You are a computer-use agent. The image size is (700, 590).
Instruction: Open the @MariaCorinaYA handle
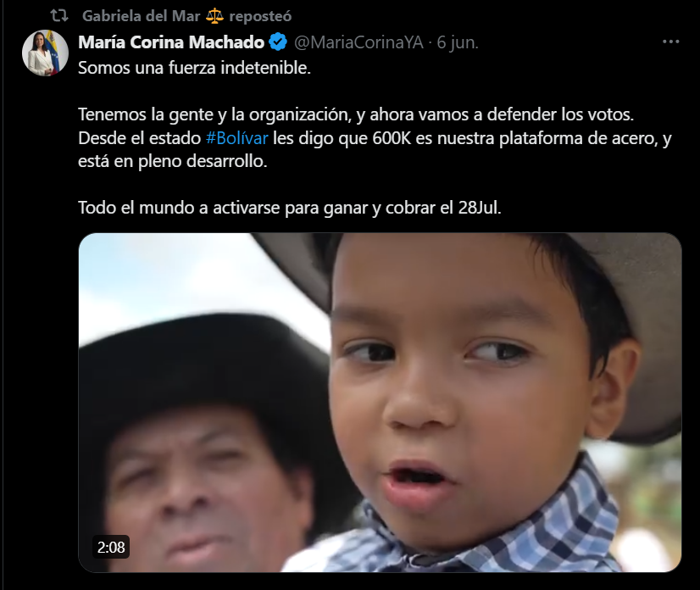click(x=358, y=42)
